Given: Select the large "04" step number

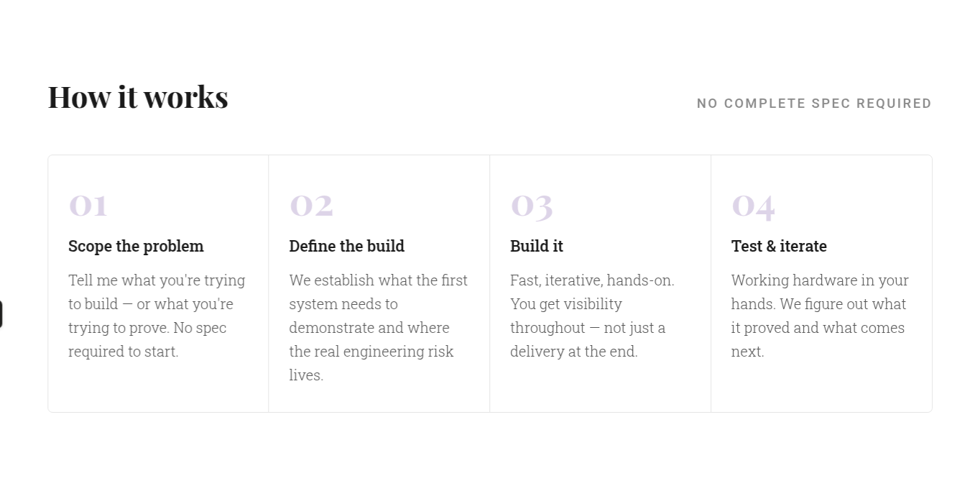Looking at the screenshot, I should (753, 206).
